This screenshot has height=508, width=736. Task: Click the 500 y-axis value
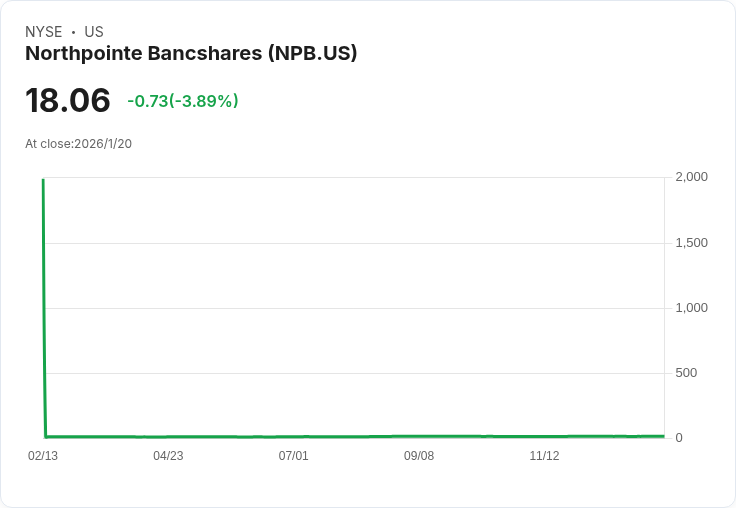pos(686,373)
